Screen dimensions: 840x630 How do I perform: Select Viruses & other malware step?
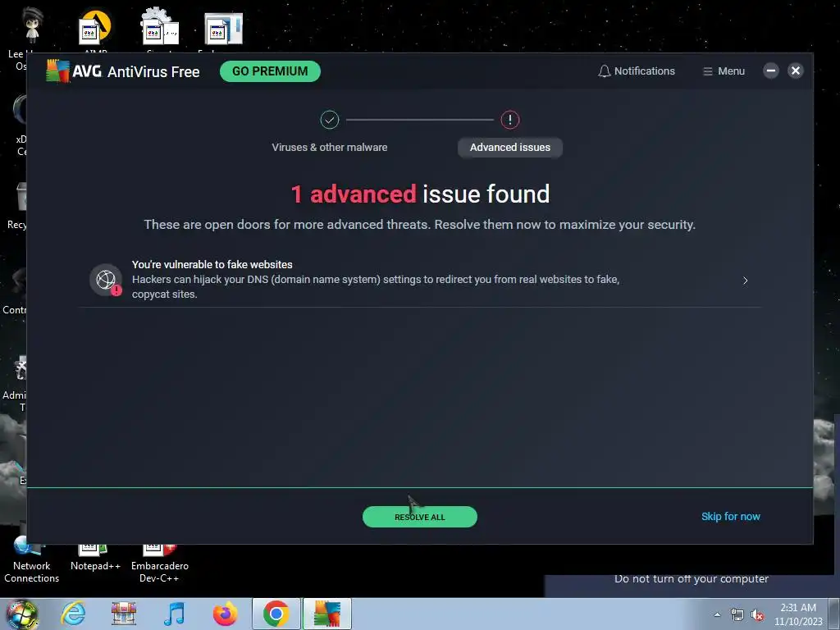(x=330, y=148)
